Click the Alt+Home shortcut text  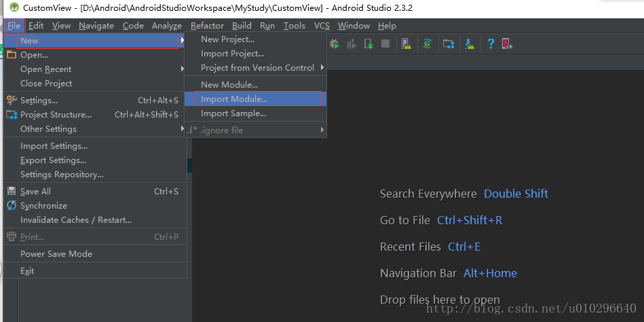491,273
